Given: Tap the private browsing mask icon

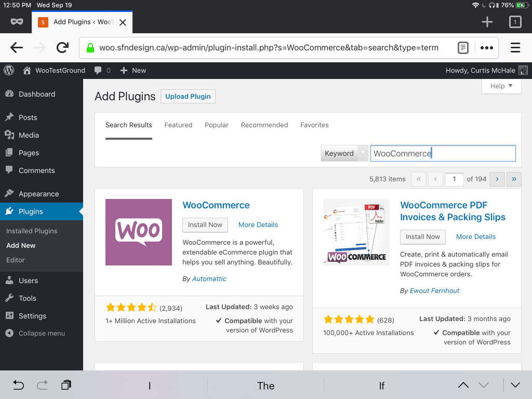Looking at the screenshot, I should (17, 22).
